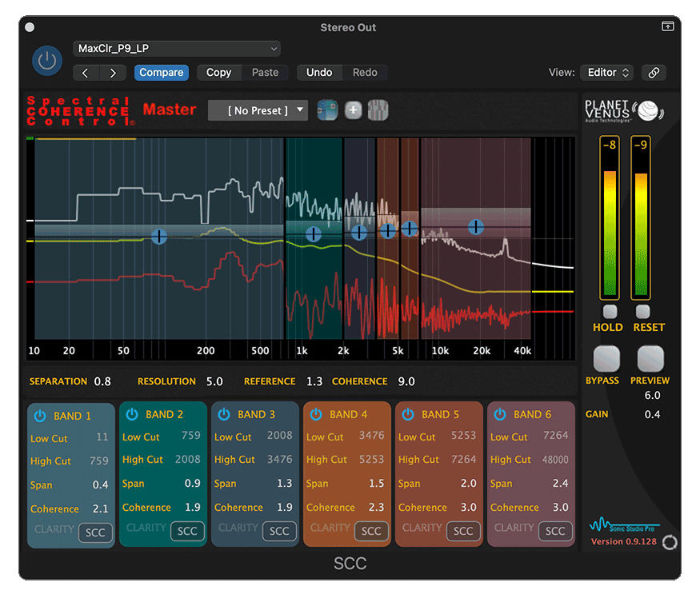The width and height of the screenshot is (700, 602).
Task: Click the circular refresh icon near version
Action: [x=670, y=542]
